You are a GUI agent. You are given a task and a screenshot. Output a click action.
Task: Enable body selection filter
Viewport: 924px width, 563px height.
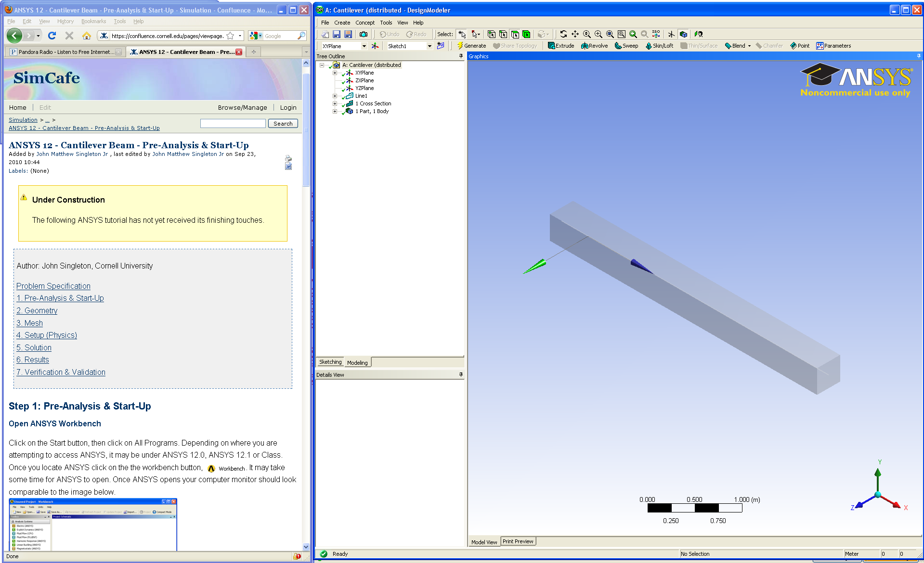click(526, 34)
